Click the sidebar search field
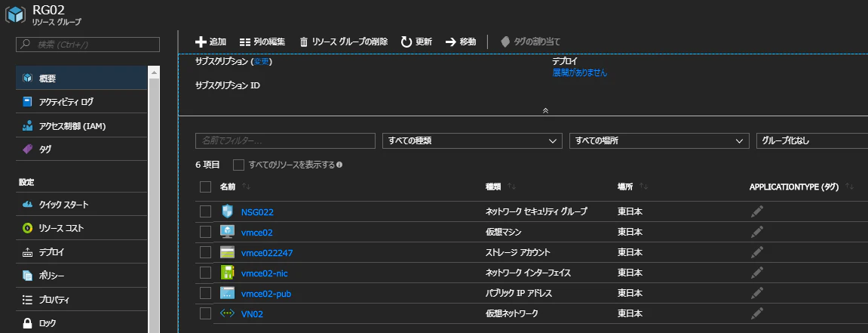Image resolution: width=868 pixels, height=333 pixels. (88, 45)
